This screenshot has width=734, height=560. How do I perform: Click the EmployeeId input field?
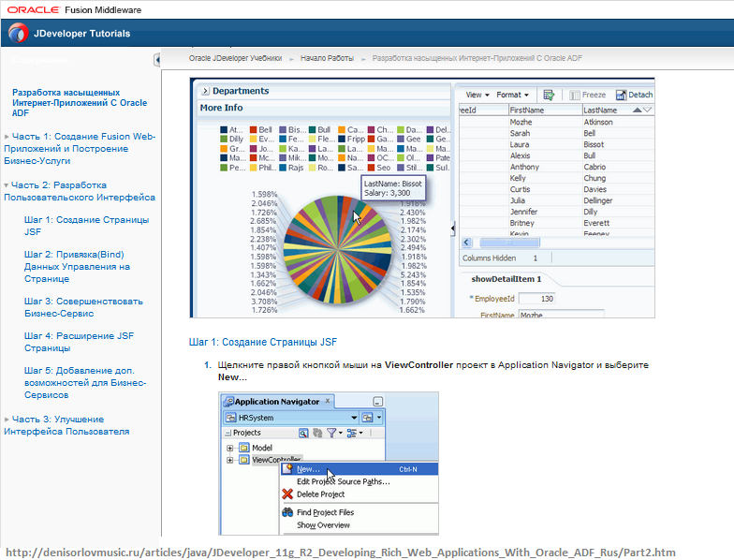click(537, 299)
